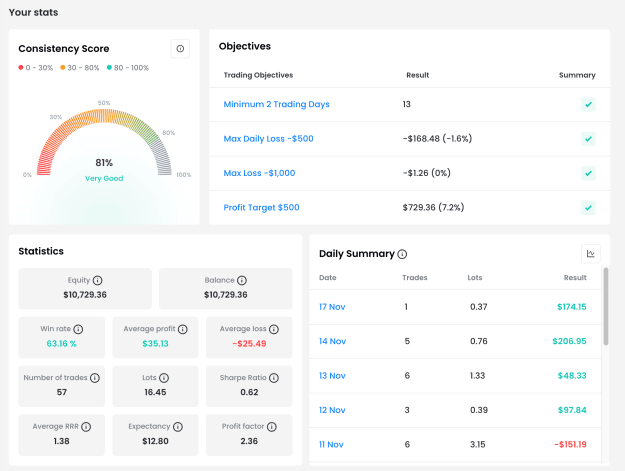Click the red 0 - 30% legend dot
The width and height of the screenshot is (625, 471).
[21, 67]
